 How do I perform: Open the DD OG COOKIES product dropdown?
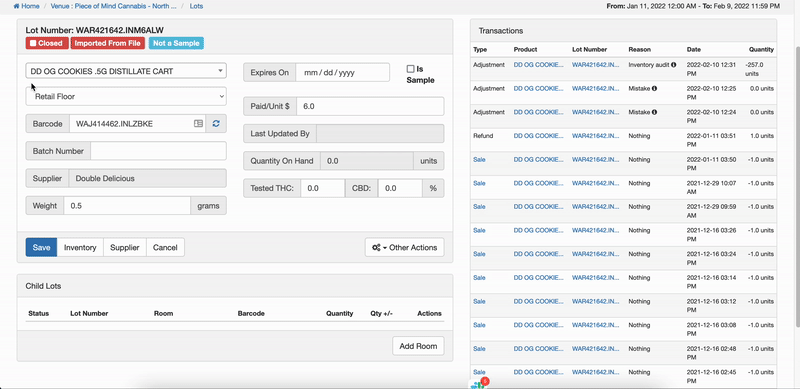point(126,71)
